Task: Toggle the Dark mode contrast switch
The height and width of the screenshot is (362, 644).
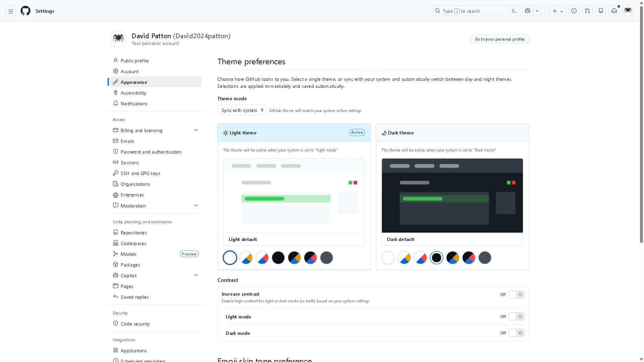Action: tap(516, 333)
